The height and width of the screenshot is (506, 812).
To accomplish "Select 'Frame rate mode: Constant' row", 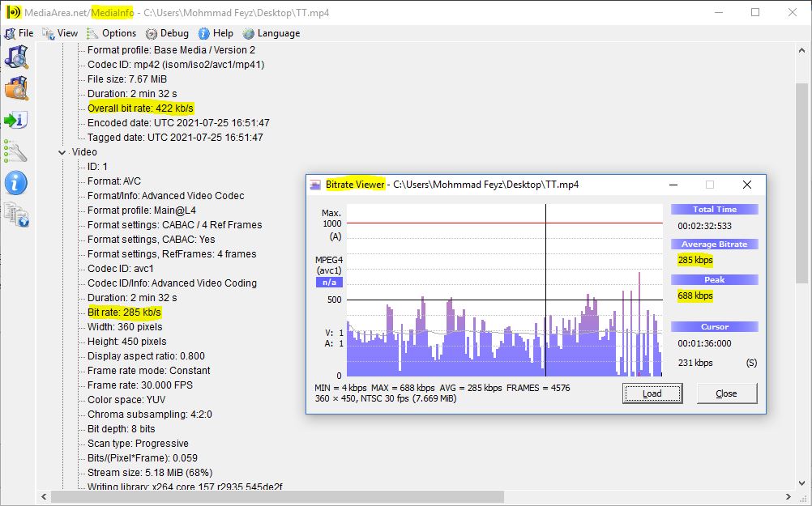I will click(x=148, y=371).
